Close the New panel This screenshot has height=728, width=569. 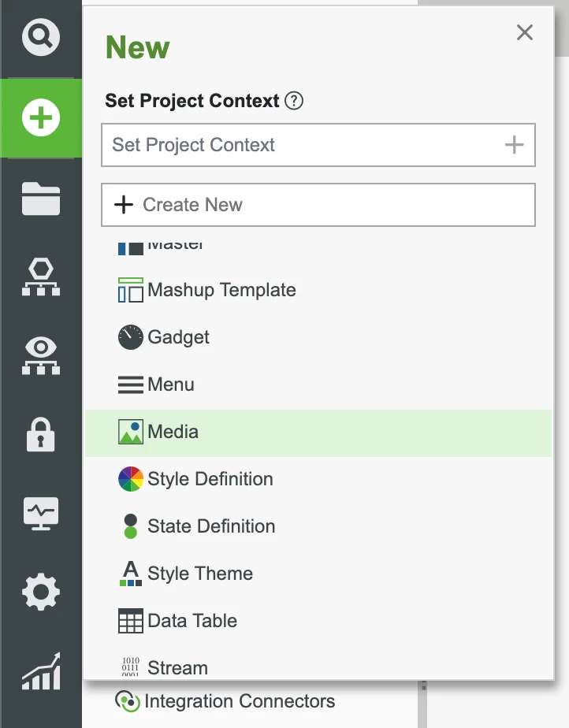(x=525, y=32)
